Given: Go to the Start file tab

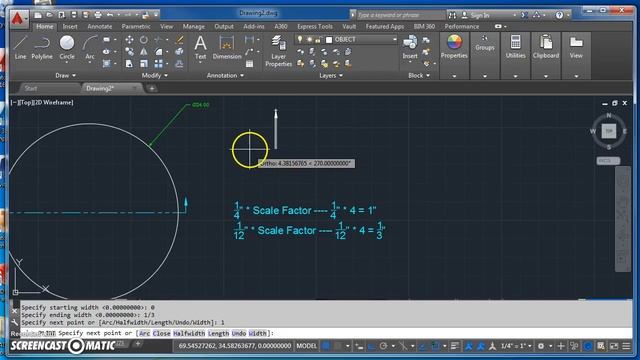Looking at the screenshot, I should click(31, 88).
